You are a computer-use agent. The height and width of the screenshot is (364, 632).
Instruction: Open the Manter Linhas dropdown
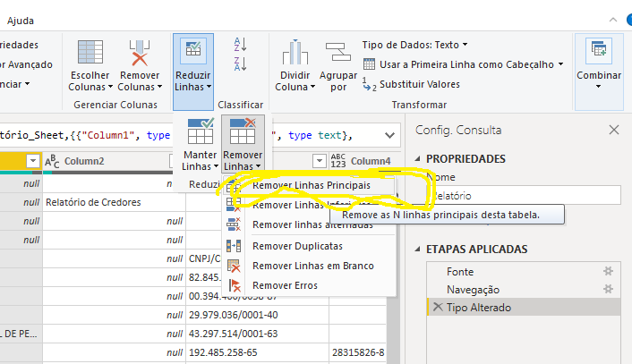pyautogui.click(x=200, y=144)
